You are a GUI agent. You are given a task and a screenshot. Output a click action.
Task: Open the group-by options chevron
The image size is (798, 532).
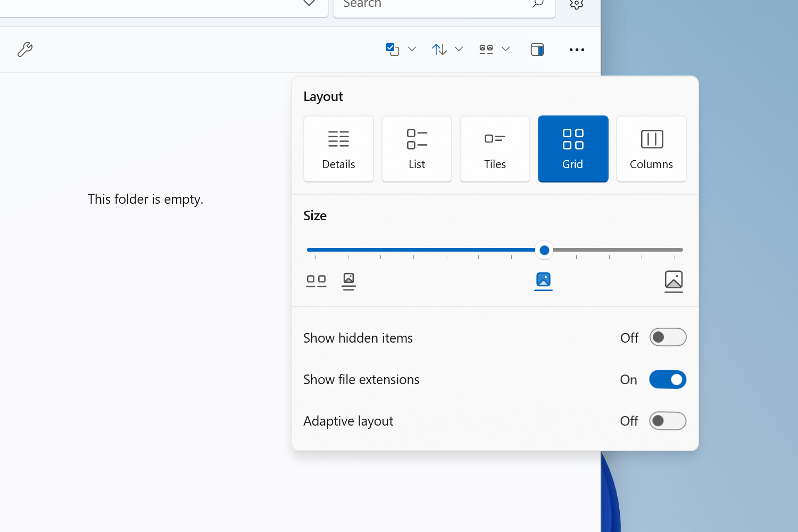(505, 49)
